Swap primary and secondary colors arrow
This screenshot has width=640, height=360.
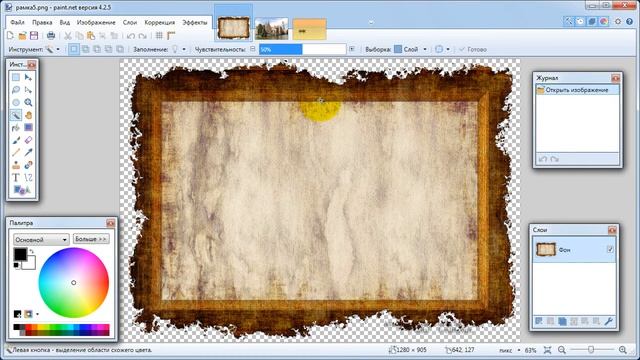point(31,251)
